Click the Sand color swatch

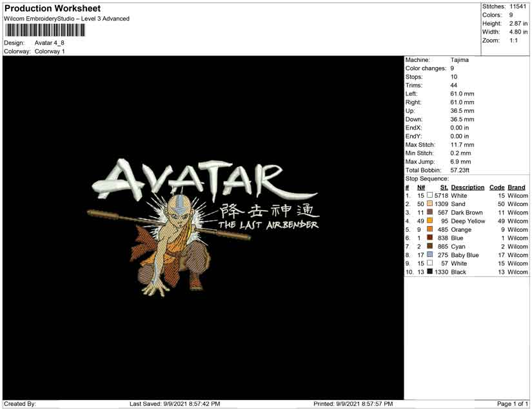(x=430, y=204)
